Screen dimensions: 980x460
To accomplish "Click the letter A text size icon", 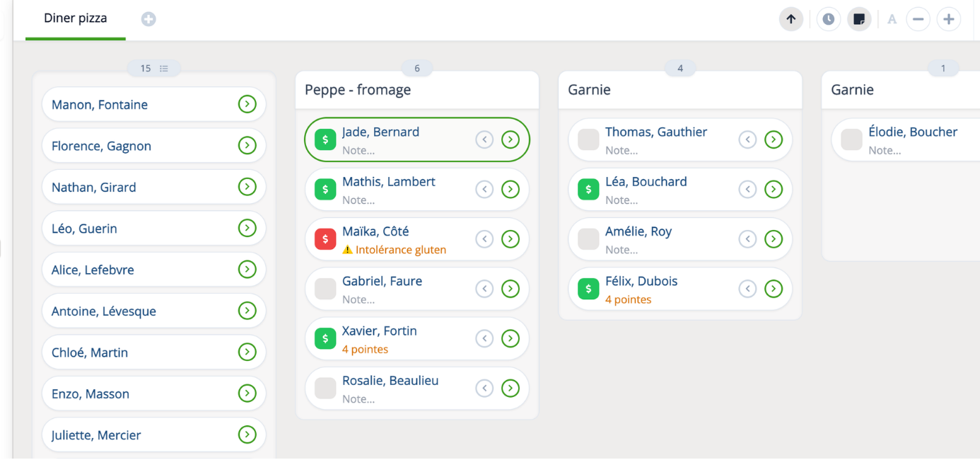I will click(x=892, y=19).
